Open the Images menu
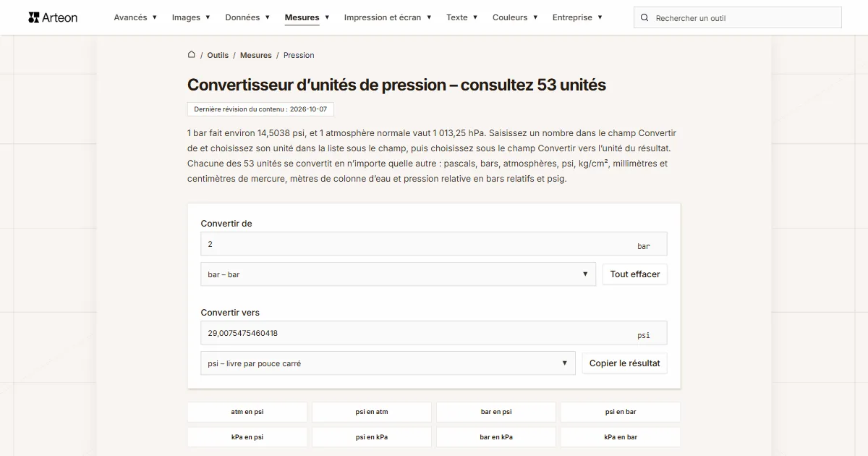Screen dimensions: 868x456 [x=191, y=17]
